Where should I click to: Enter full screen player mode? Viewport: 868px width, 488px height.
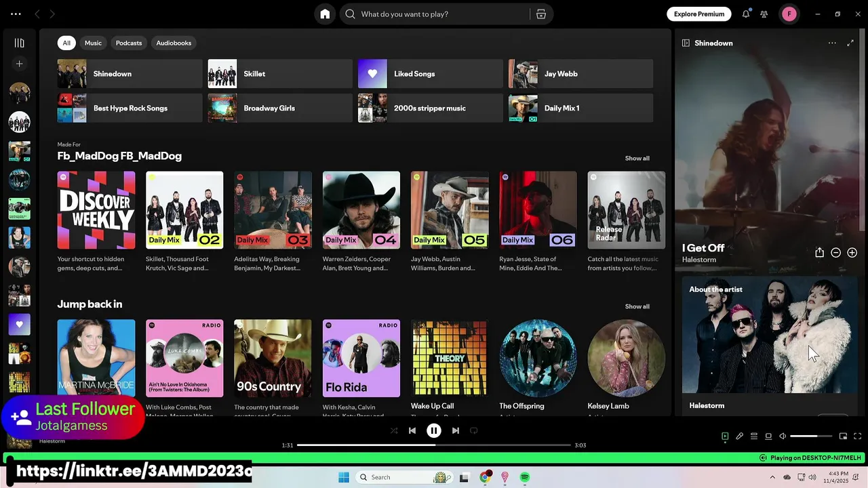(x=857, y=436)
